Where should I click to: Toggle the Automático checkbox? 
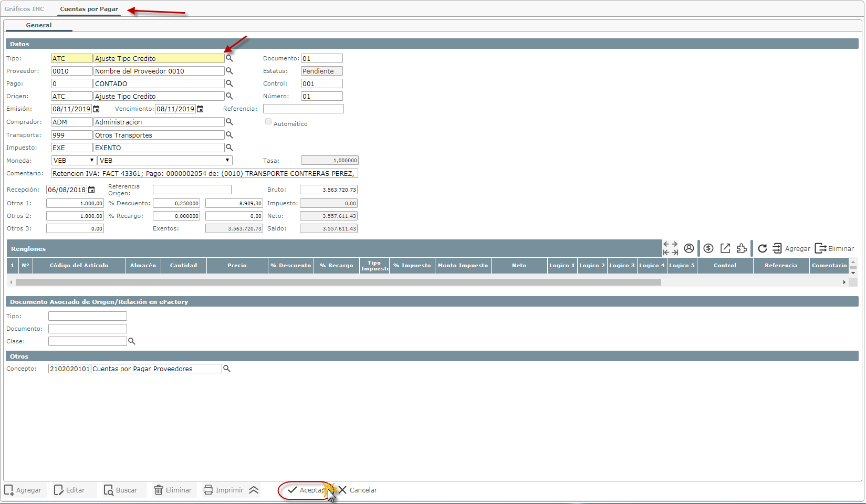[268, 122]
